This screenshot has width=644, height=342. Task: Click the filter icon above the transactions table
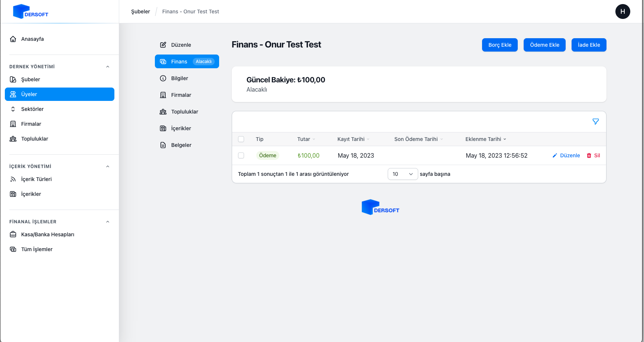click(x=596, y=121)
